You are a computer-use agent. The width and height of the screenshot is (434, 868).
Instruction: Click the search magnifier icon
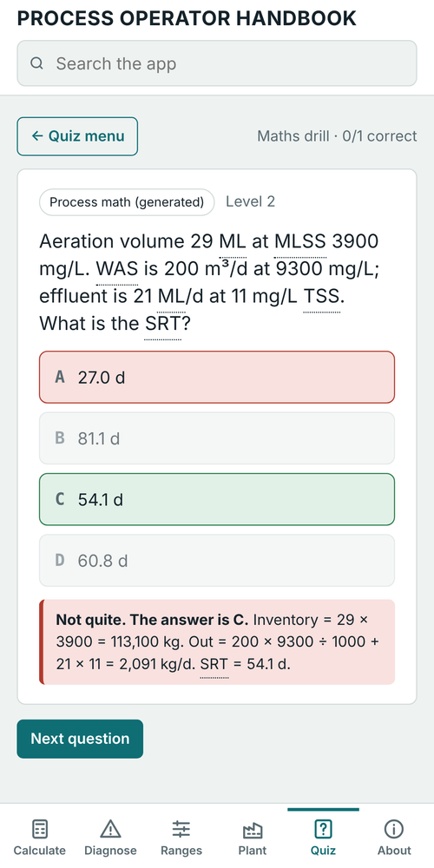pos(36,63)
